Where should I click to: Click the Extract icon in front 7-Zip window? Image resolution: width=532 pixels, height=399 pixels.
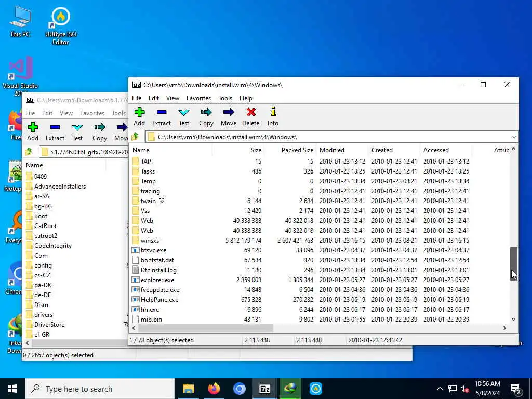162,112
